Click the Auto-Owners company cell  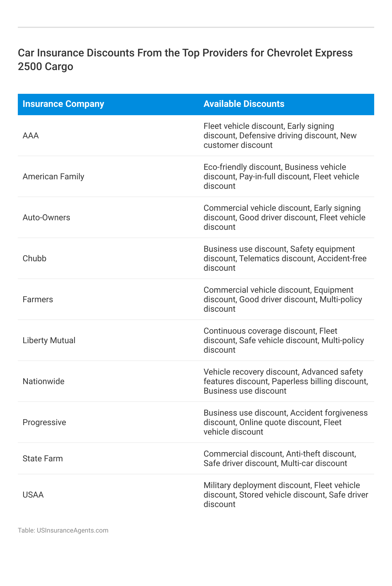46,218
